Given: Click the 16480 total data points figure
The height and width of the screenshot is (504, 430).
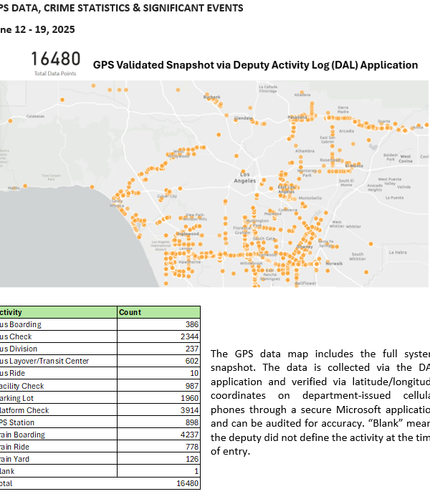Looking at the screenshot, I should click(x=54, y=59).
